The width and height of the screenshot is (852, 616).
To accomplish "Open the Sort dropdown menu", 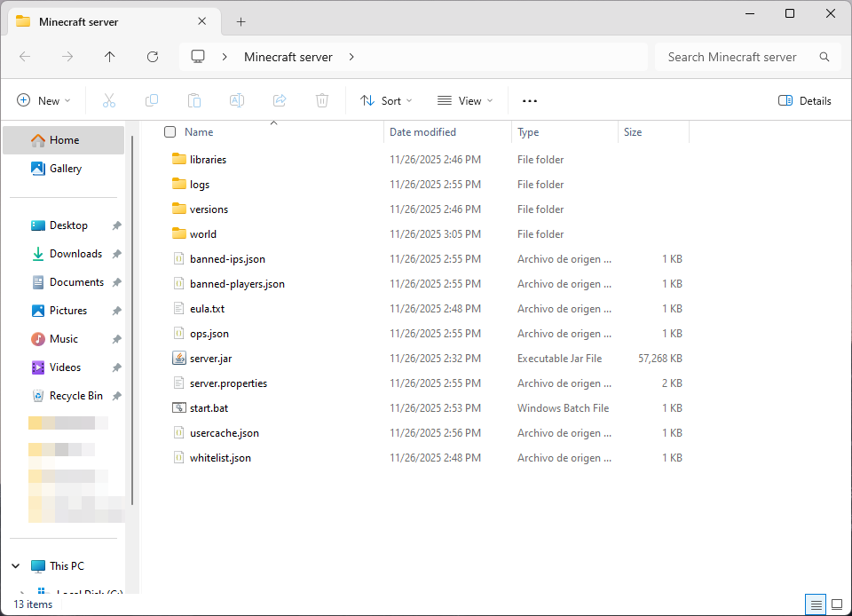I will (386, 100).
